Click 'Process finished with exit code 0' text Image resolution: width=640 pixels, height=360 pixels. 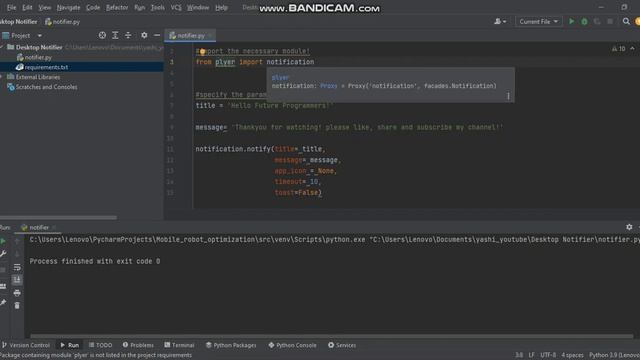click(x=95, y=261)
